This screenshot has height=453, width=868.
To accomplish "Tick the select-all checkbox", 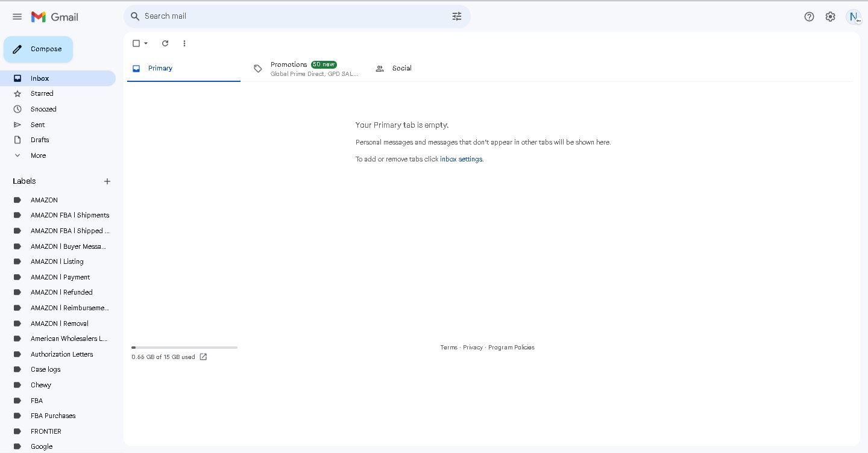I will pos(136,43).
